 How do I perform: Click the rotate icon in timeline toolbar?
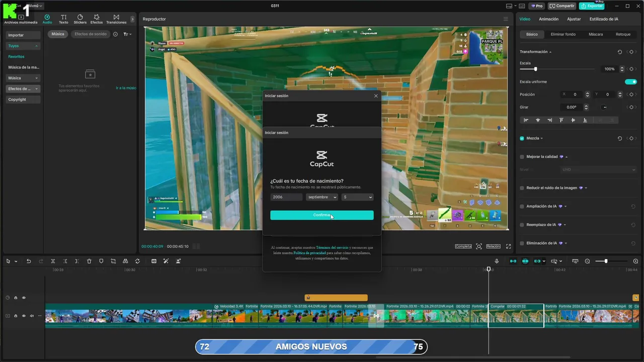point(137,261)
